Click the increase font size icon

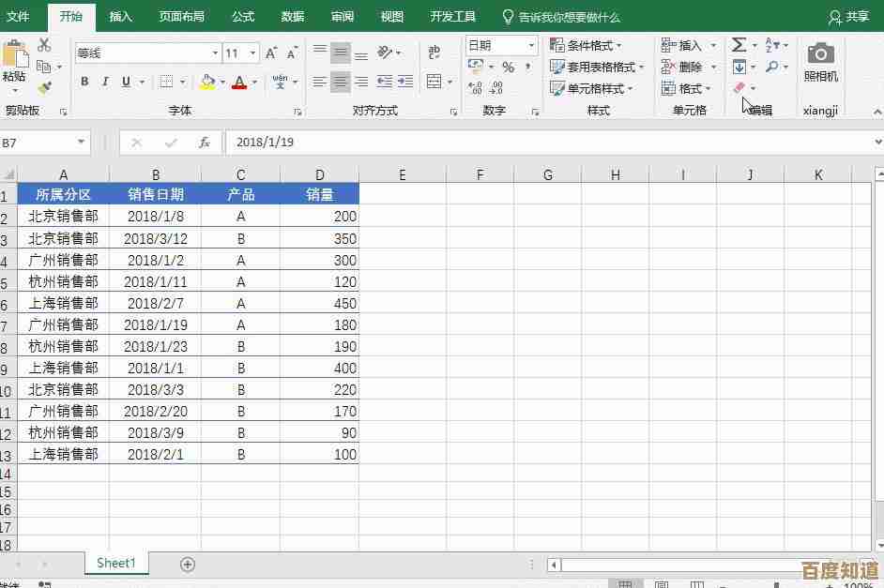click(271, 53)
